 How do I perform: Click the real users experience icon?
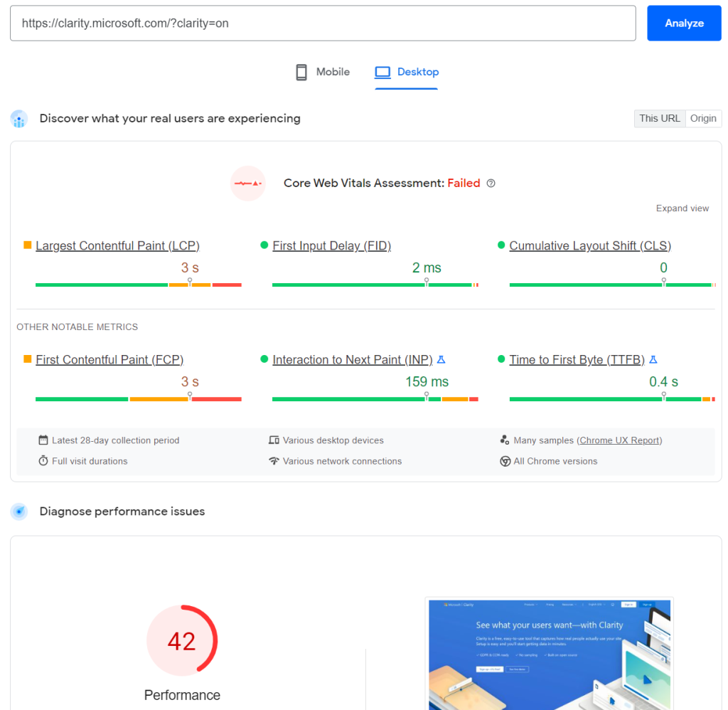(x=19, y=119)
